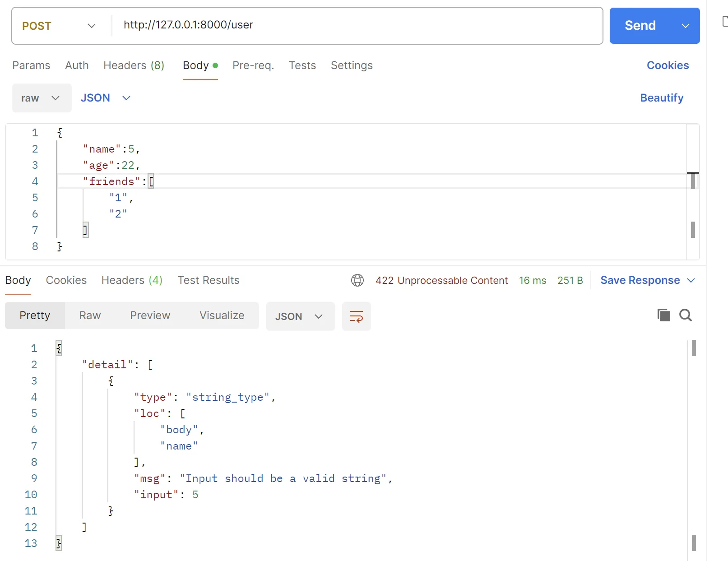Open request Settings tab

click(352, 65)
